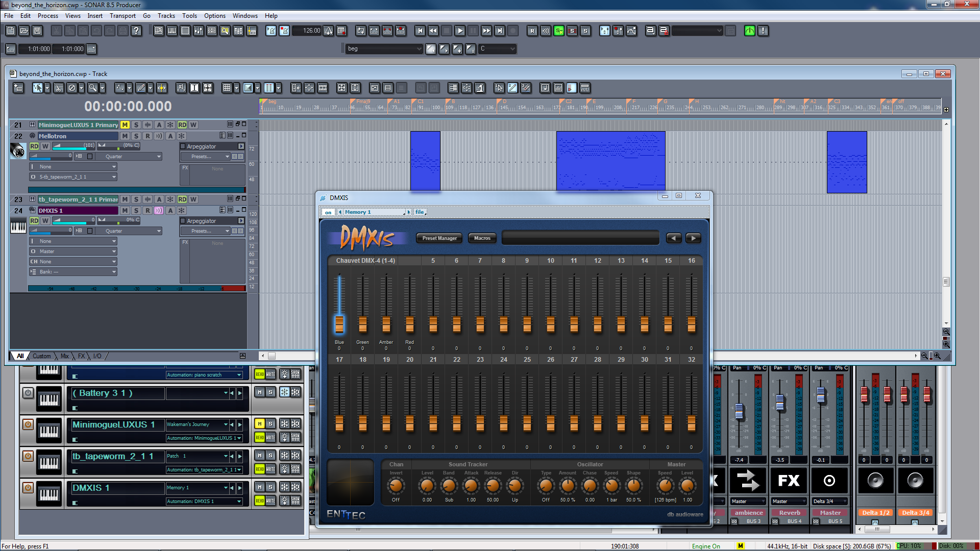This screenshot has height=551, width=980.
Task: Click the DMXIS XY pad
Action: point(350,483)
